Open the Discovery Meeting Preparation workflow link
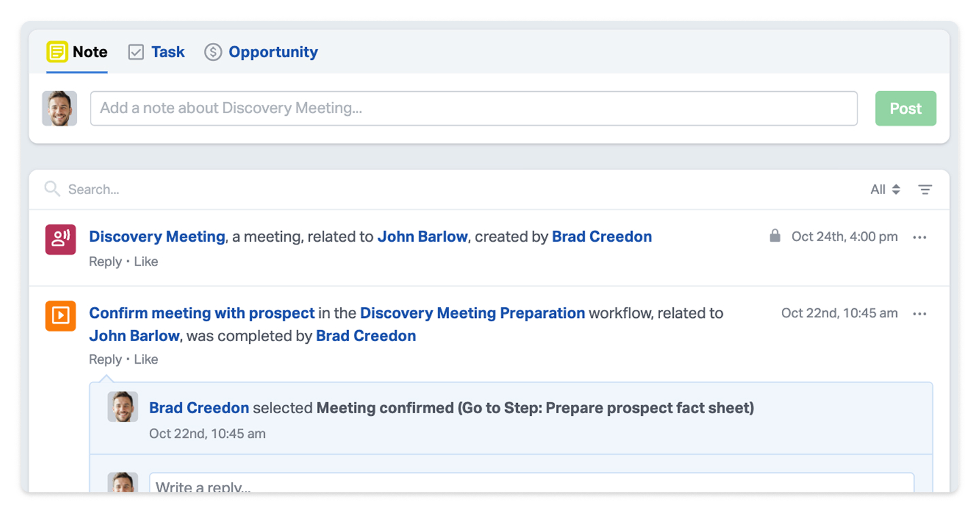Image resolution: width=980 pixels, height=514 pixels. click(x=472, y=313)
